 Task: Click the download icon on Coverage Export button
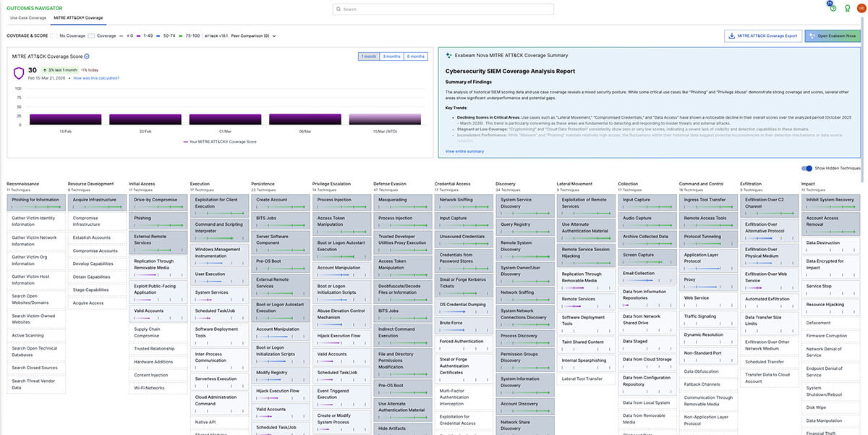pyautogui.click(x=731, y=35)
